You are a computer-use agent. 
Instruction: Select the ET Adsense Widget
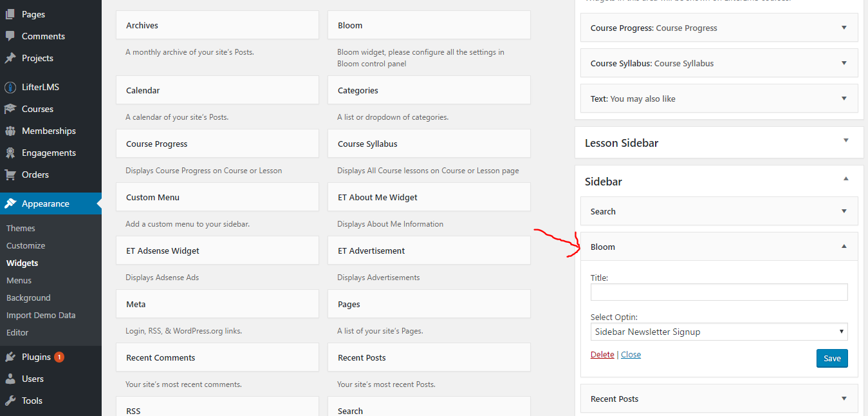[217, 251]
